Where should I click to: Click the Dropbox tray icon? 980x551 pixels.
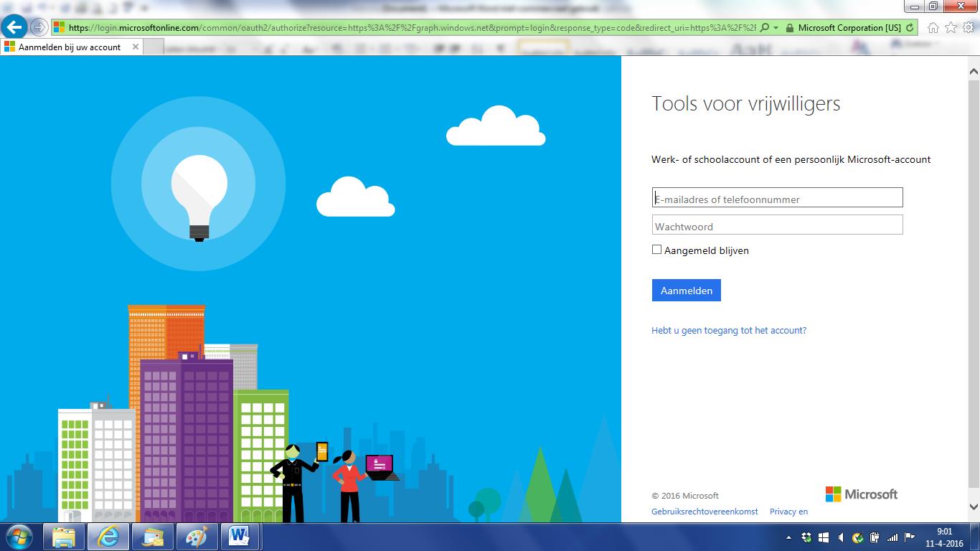click(x=807, y=537)
